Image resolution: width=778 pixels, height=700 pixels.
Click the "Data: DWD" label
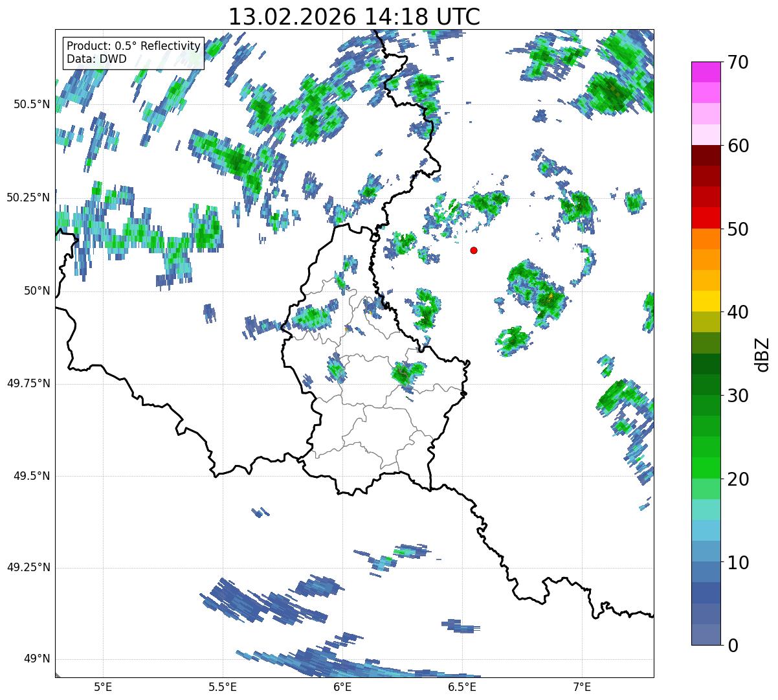96,59
